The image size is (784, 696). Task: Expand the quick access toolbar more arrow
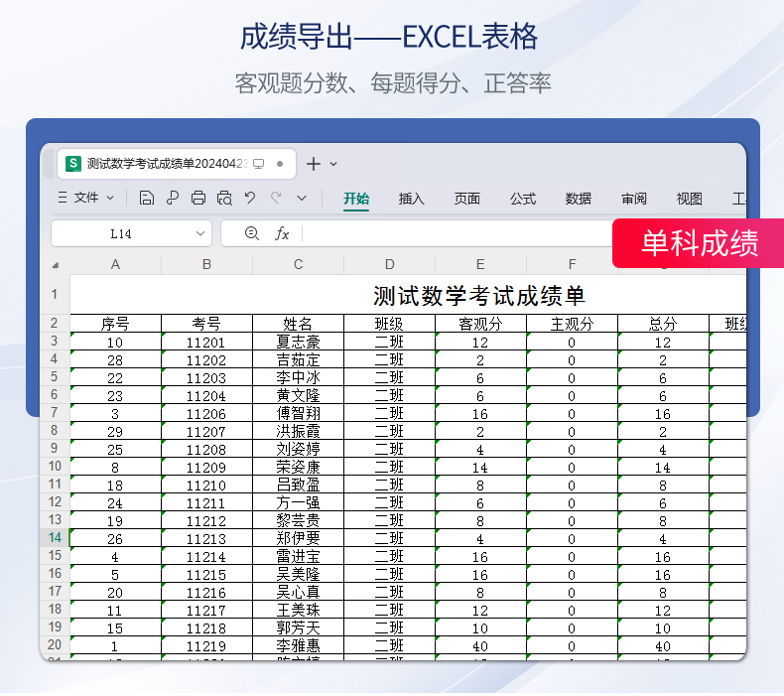pos(302,198)
